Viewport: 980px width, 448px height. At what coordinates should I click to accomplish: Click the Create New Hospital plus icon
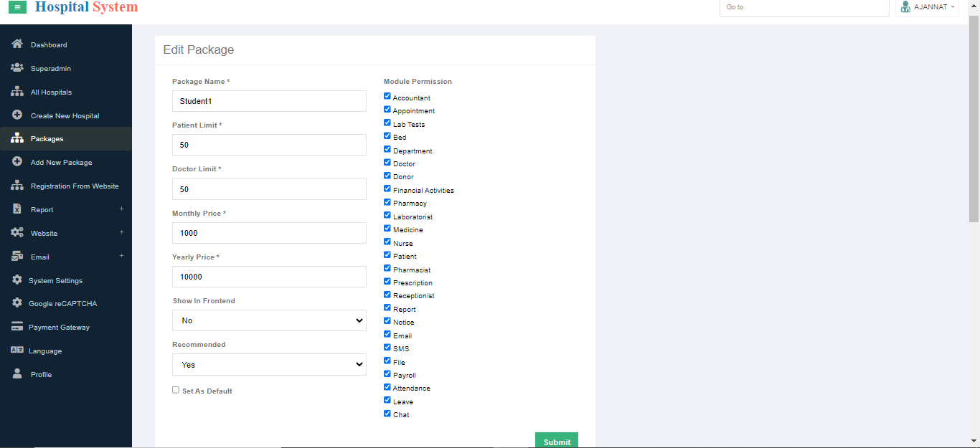pyautogui.click(x=17, y=115)
